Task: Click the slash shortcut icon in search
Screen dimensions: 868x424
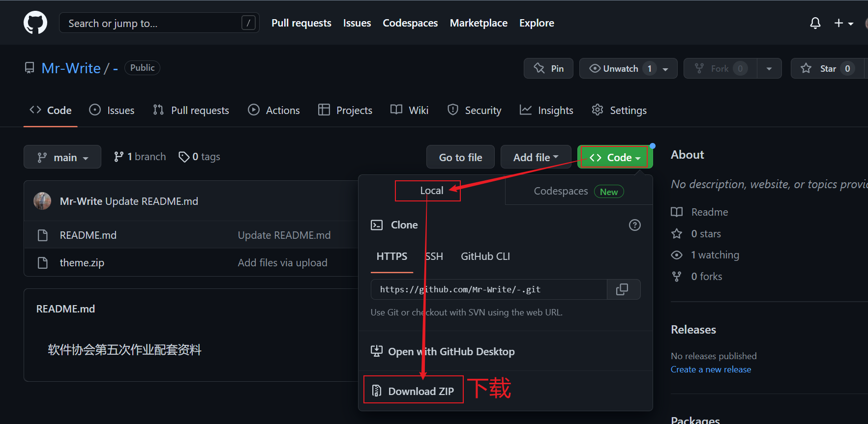Action: click(x=248, y=23)
